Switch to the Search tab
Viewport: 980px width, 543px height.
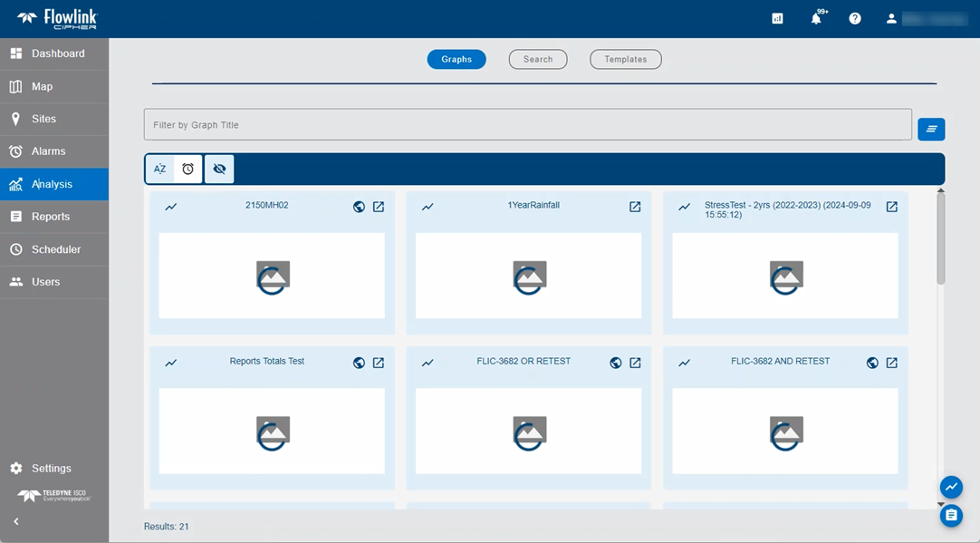click(x=538, y=59)
